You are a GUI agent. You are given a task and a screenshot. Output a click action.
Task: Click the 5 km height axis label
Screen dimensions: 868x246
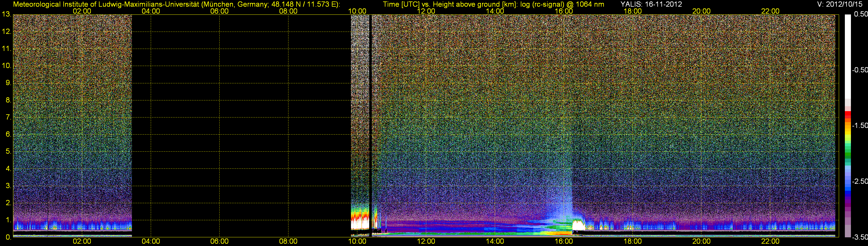coord(8,152)
